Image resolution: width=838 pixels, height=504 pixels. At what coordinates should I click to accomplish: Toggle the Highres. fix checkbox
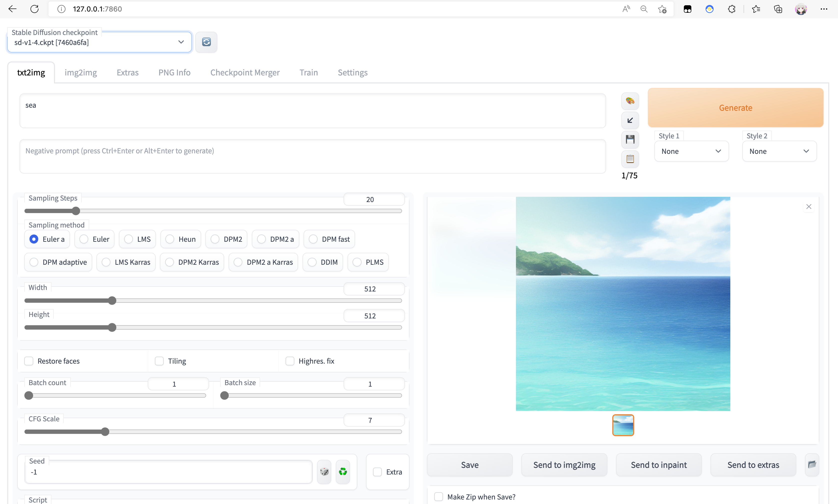point(290,361)
